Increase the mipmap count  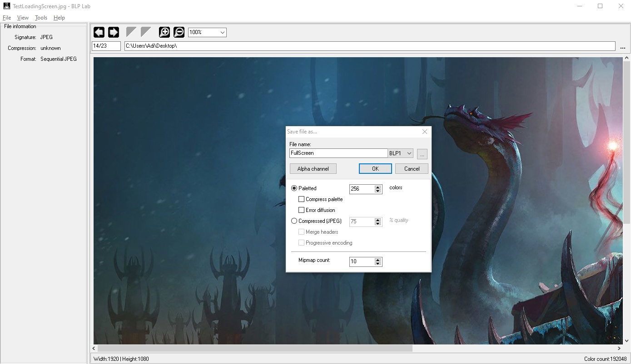click(378, 260)
